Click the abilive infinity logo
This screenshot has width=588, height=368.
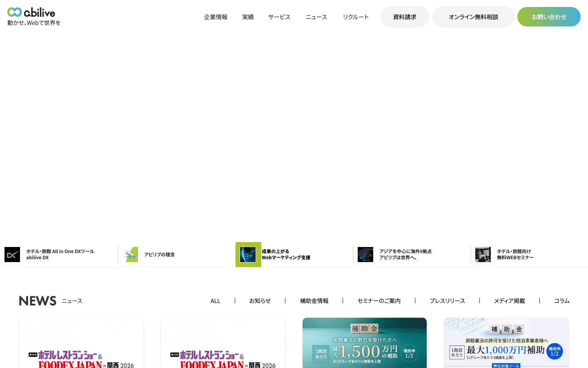click(31, 12)
